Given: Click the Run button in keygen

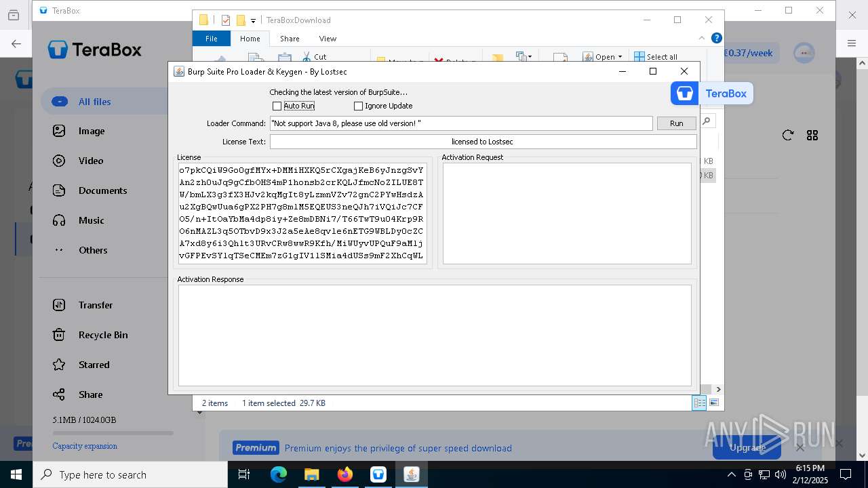Looking at the screenshot, I should 676,123.
